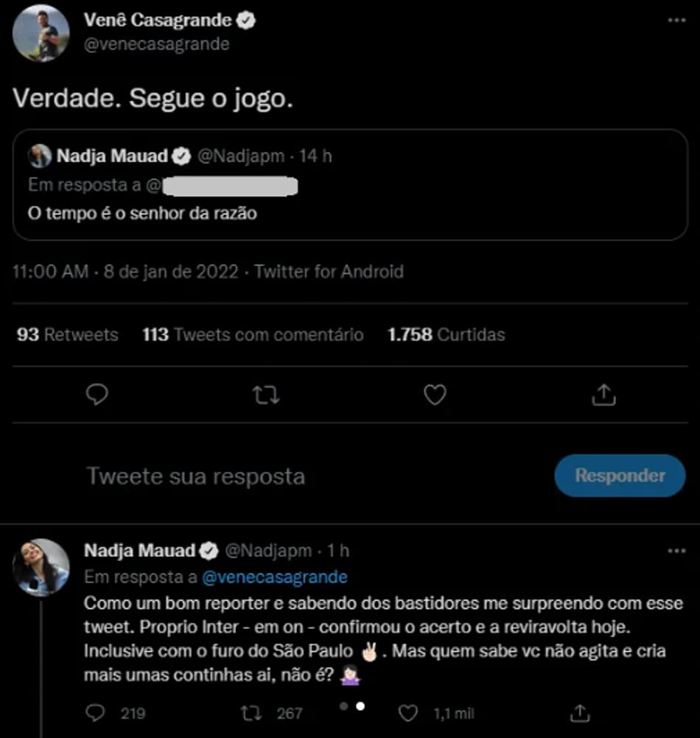
Task: Click the Tweete sua resposta field
Action: pos(196,476)
